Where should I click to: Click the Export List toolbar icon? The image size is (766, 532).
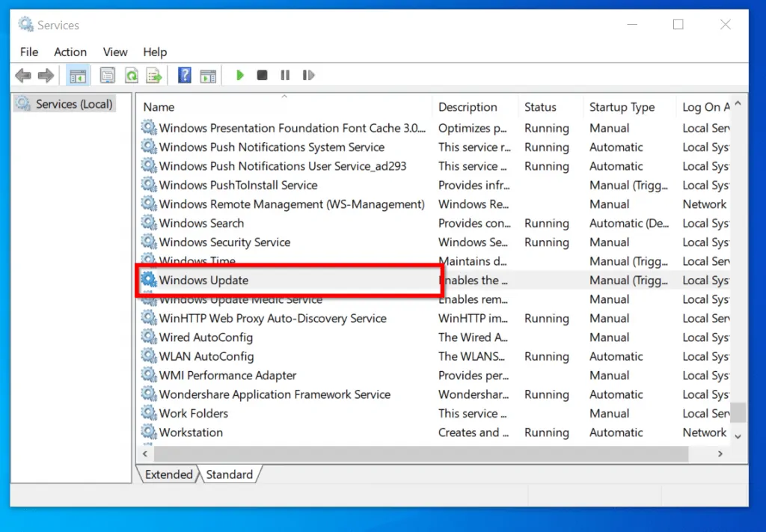click(153, 75)
